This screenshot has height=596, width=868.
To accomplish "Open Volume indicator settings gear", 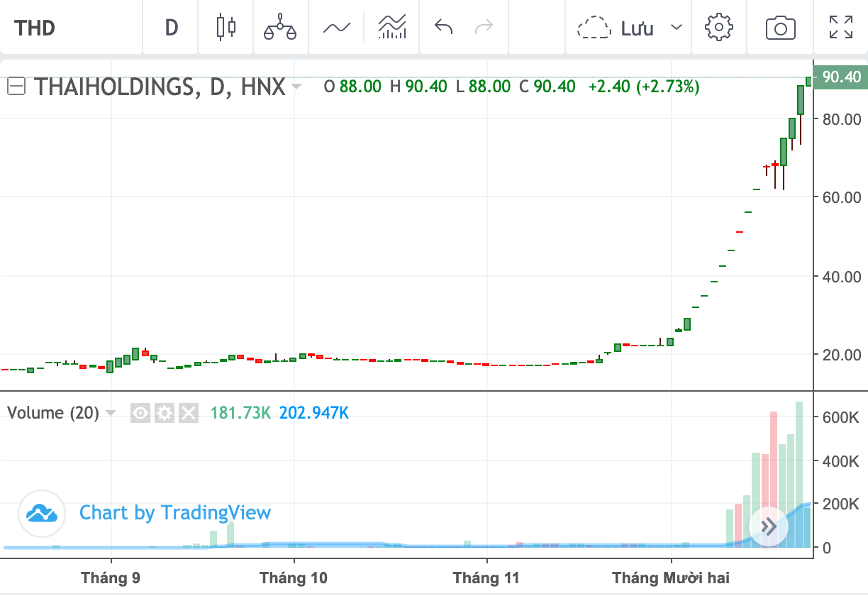I will click(164, 413).
